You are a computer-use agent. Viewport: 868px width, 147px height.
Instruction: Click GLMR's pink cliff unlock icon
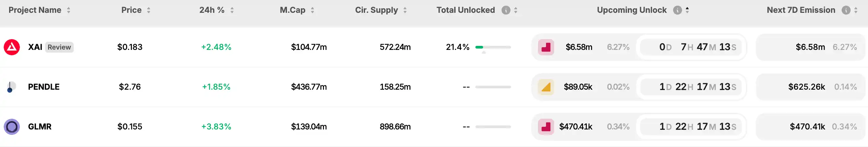pyautogui.click(x=546, y=127)
